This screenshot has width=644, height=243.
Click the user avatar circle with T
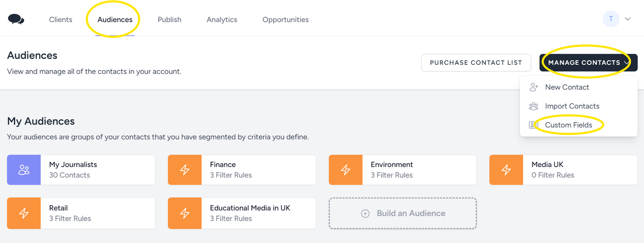[x=611, y=19]
